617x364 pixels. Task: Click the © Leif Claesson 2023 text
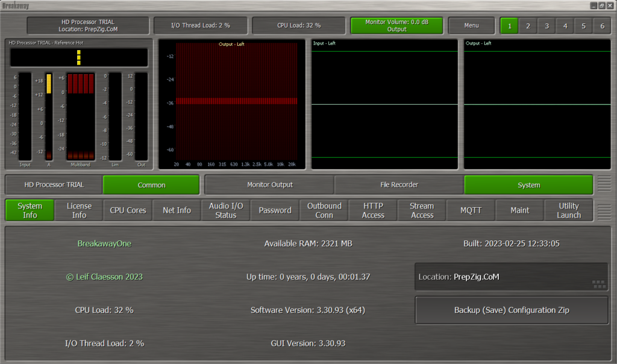104,277
